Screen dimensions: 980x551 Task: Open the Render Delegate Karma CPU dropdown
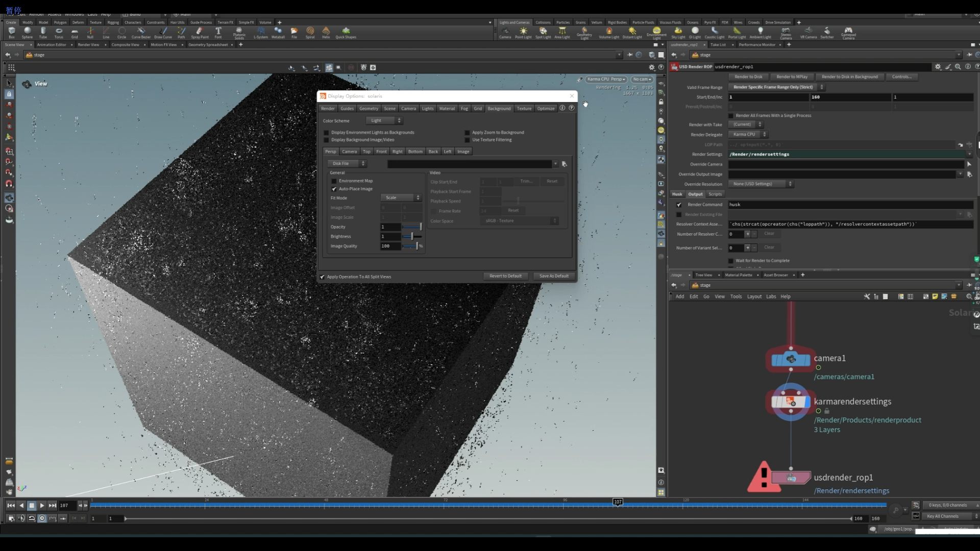[x=748, y=134]
